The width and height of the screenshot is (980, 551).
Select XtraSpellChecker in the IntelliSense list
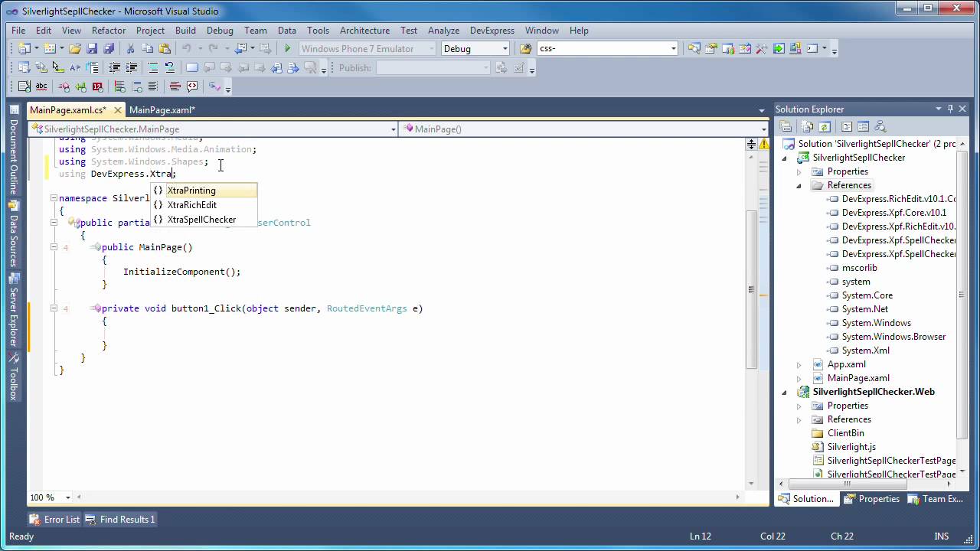click(x=202, y=220)
